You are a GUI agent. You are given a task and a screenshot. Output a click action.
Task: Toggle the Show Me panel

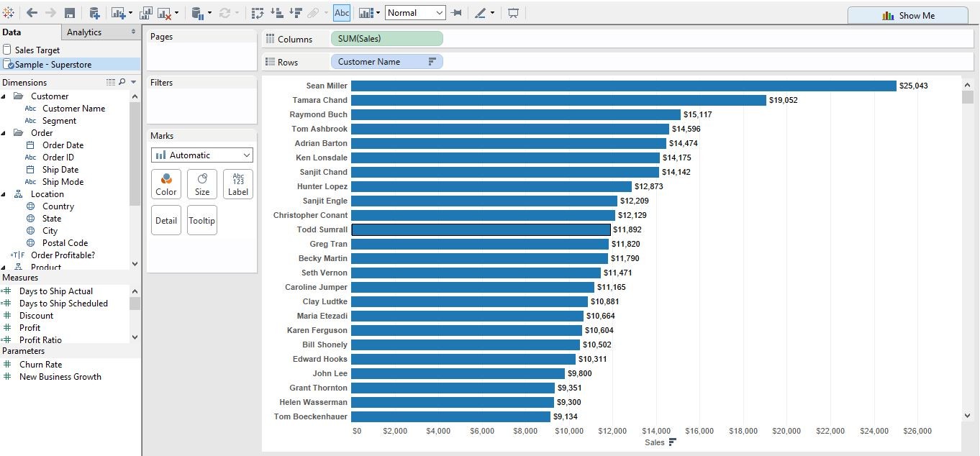908,15
